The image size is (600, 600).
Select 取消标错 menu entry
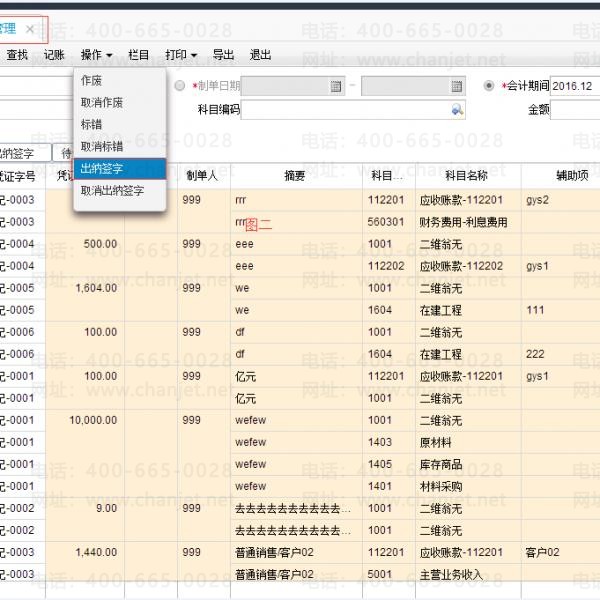[102, 146]
